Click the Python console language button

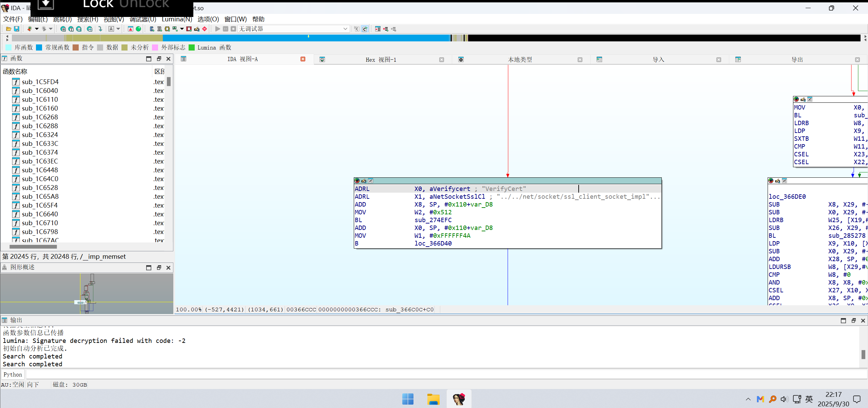13,374
